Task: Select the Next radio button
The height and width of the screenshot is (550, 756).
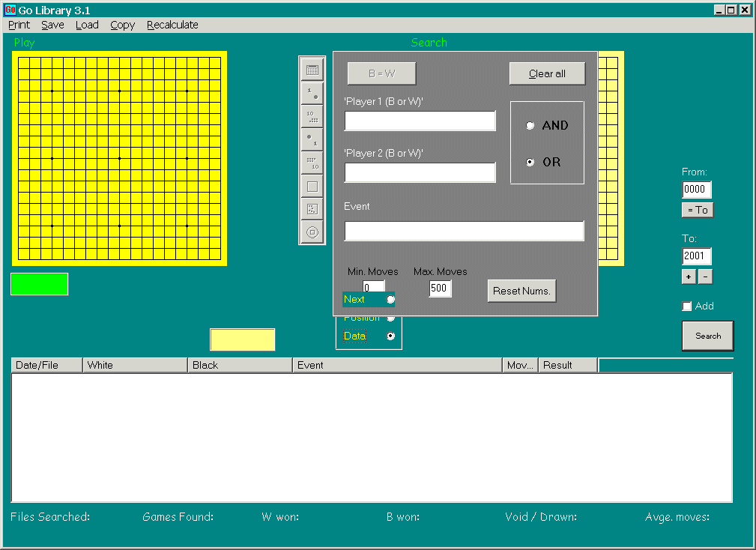Action: tap(390, 299)
